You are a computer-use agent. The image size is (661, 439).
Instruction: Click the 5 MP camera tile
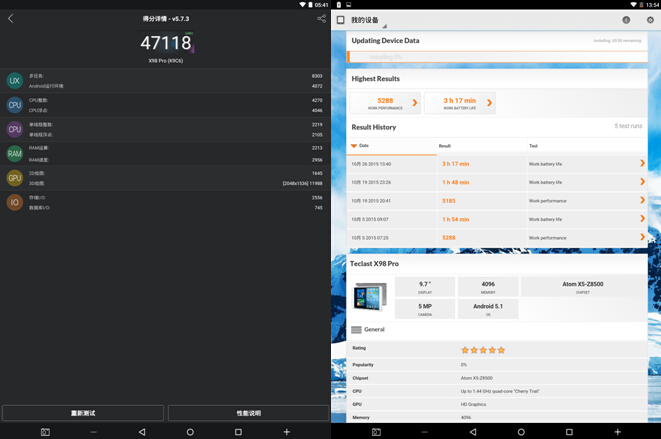425,309
